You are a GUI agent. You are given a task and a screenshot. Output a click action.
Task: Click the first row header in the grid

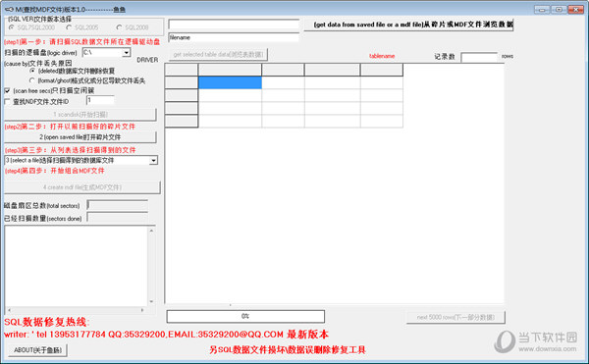[x=182, y=82]
